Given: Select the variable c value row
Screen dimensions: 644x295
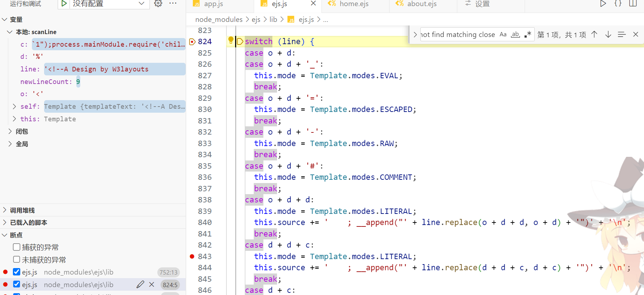Looking at the screenshot, I should point(109,45).
